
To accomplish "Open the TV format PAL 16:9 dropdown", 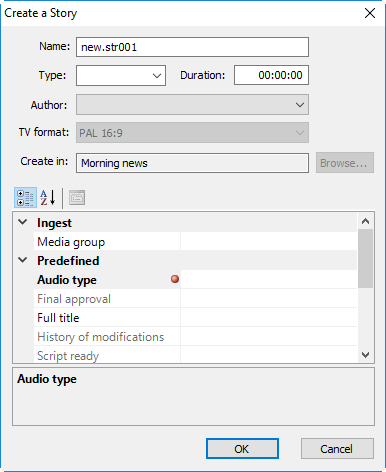I will click(x=192, y=133).
